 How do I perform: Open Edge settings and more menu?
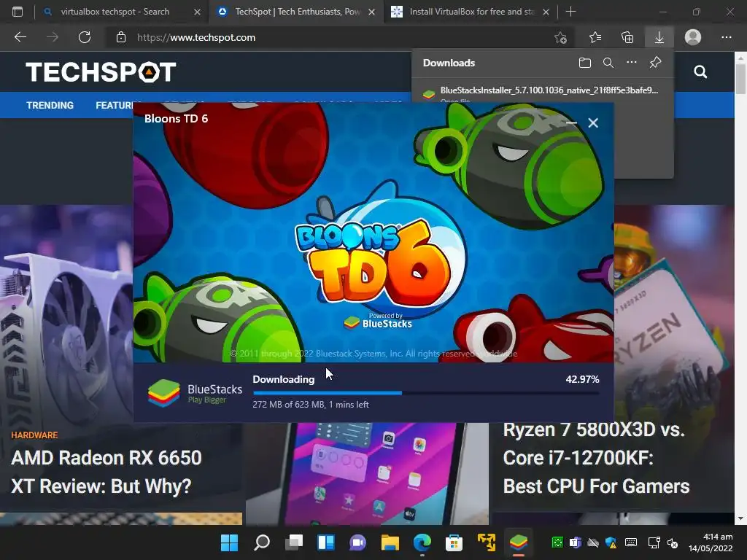point(726,37)
